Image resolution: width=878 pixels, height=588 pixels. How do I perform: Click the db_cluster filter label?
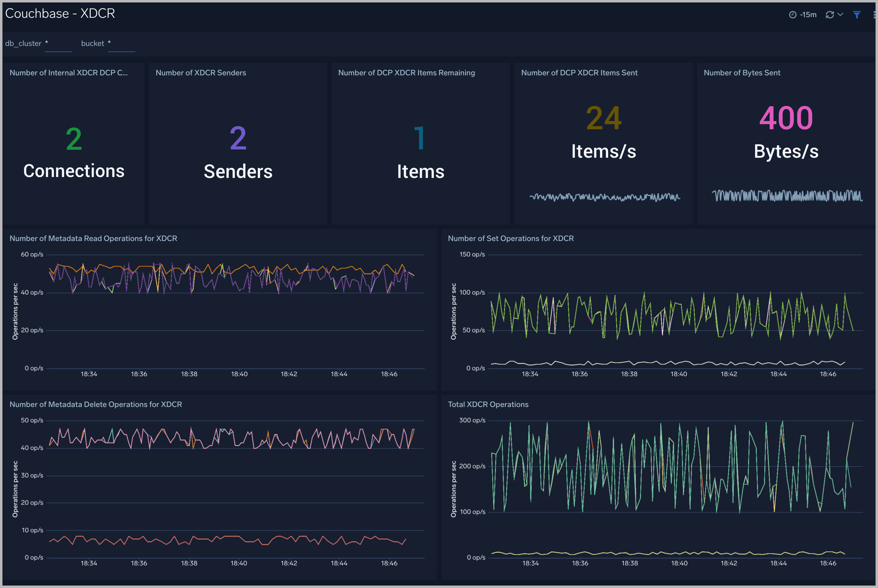click(x=23, y=43)
